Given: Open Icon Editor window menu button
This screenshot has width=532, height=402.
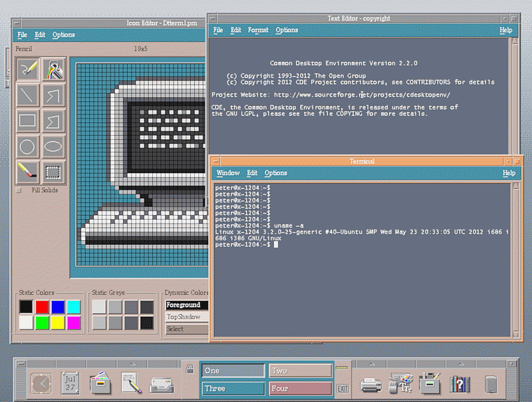Looking at the screenshot, I should 16,23.
